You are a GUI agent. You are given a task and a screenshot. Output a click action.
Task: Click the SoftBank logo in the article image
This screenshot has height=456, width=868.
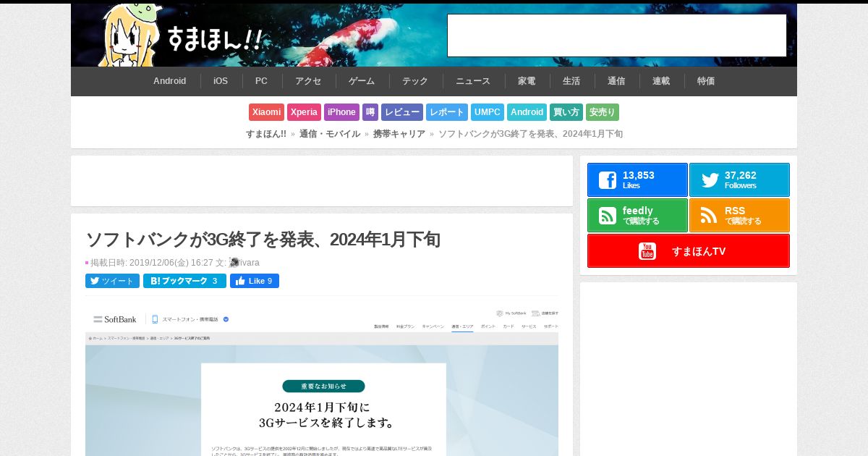tap(115, 319)
